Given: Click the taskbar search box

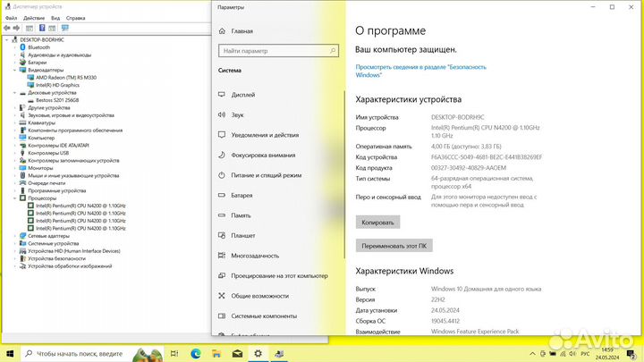Looking at the screenshot, I should [92, 353].
